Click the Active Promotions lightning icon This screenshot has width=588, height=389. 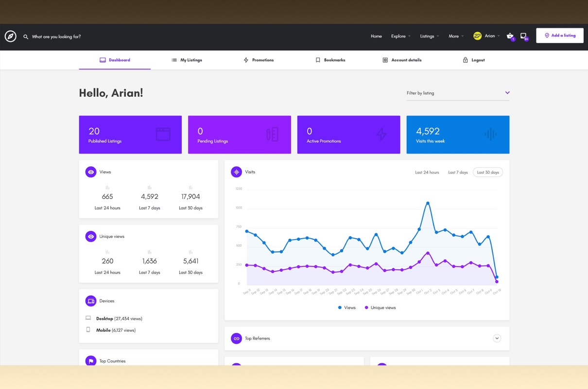pyautogui.click(x=381, y=134)
